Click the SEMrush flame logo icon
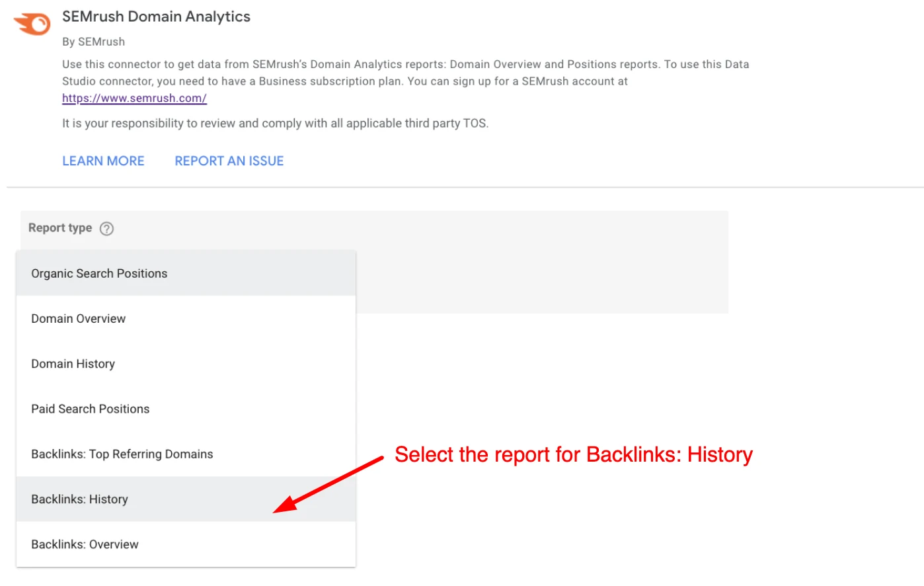The height and width of the screenshot is (586, 924). pos(32,24)
